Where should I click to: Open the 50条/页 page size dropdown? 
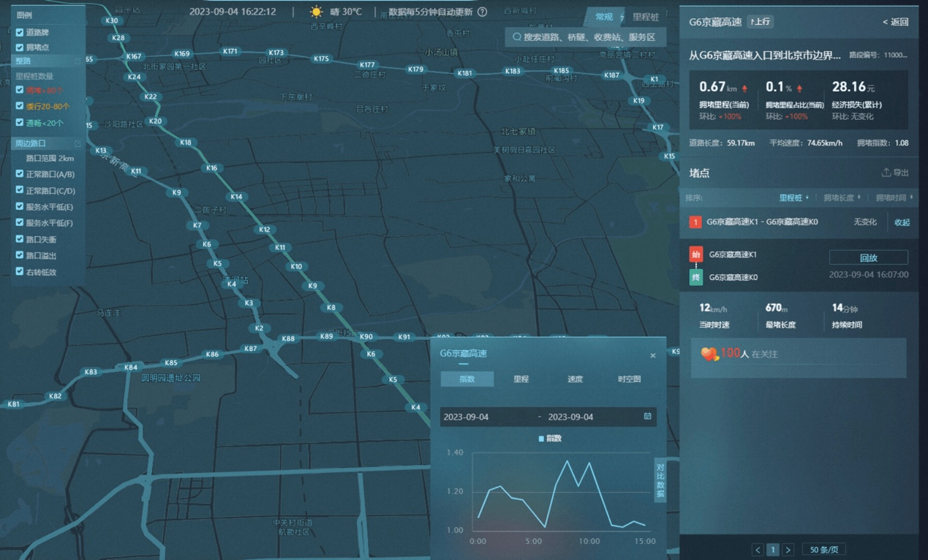tap(823, 550)
